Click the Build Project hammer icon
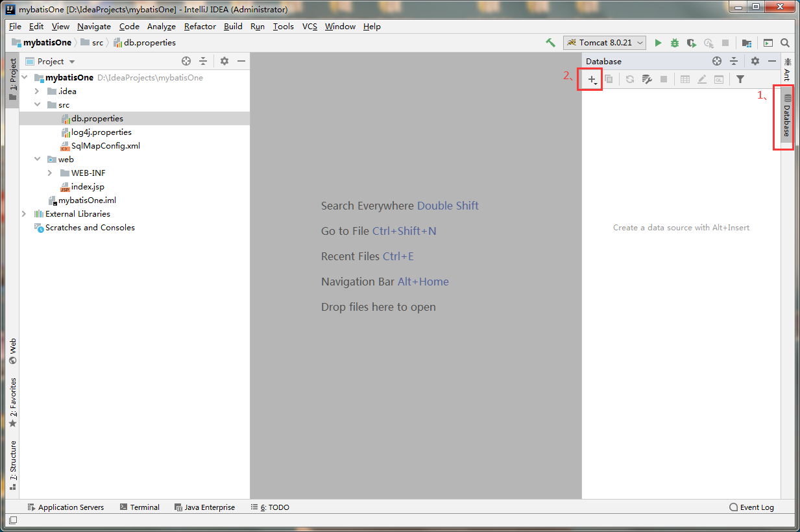The width and height of the screenshot is (800, 532). (550, 43)
